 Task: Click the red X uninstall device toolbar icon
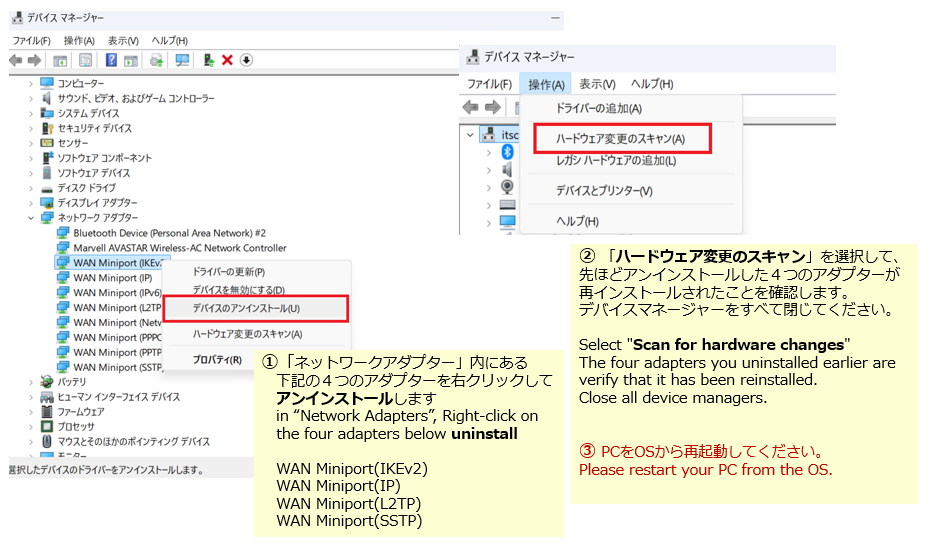pos(228,60)
